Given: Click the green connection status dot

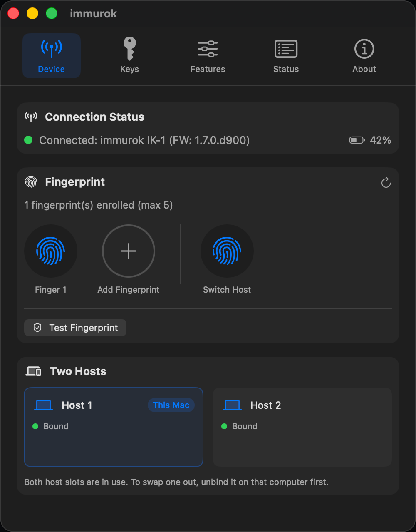Looking at the screenshot, I should pos(28,140).
